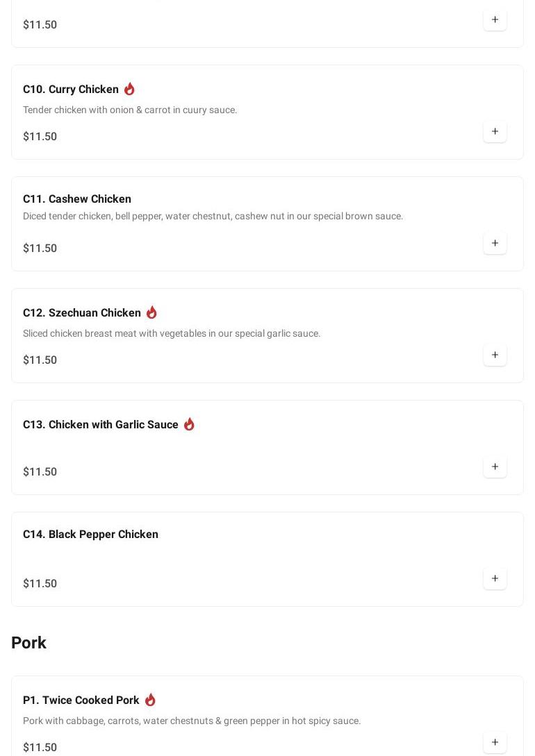Click flame icon beside Twice Cooked Pork
Screen dimensions: 535x756
click(x=150, y=700)
